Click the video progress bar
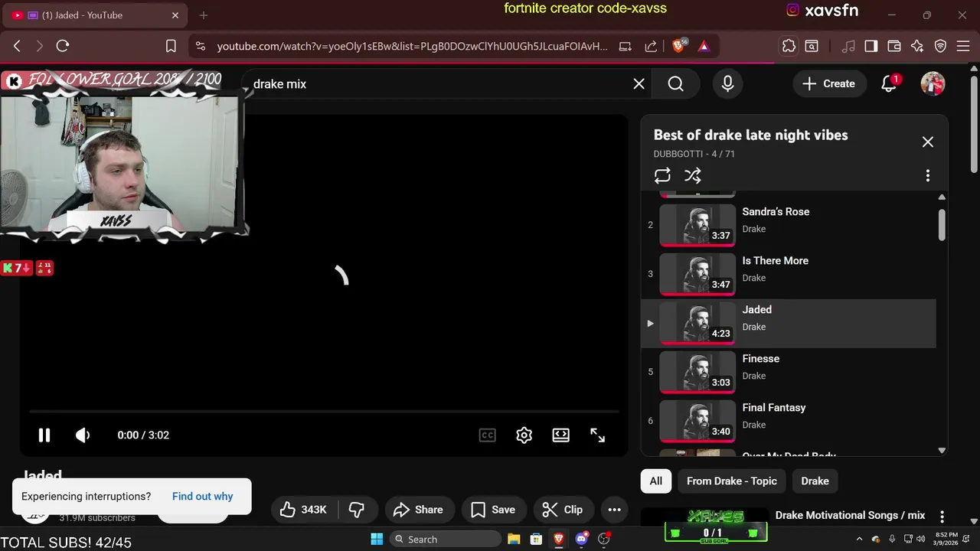The image size is (980, 551). click(x=324, y=412)
